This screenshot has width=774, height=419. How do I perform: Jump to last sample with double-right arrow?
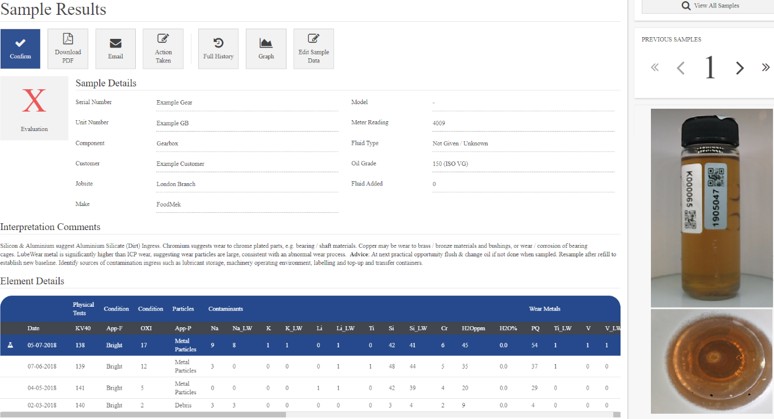(x=765, y=68)
